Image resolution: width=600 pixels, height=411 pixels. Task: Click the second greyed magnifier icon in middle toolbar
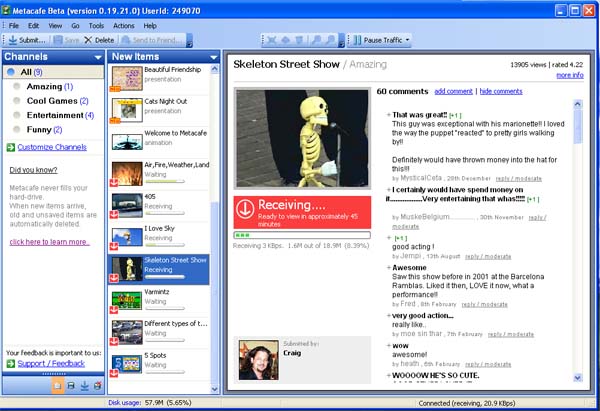[x=330, y=40]
